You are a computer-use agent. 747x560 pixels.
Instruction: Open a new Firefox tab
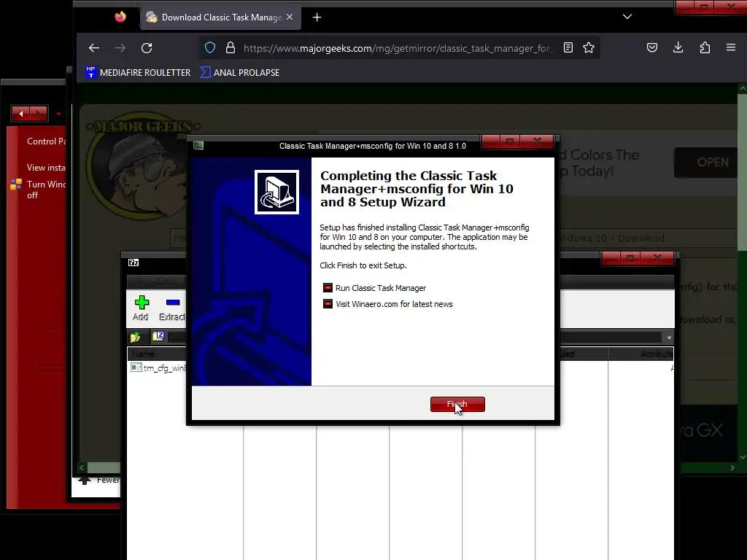[x=317, y=17]
